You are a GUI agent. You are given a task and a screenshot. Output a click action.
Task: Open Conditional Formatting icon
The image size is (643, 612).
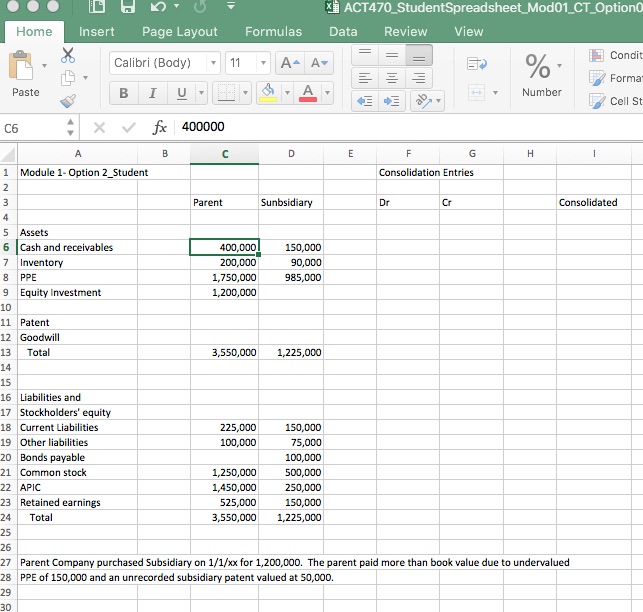point(596,55)
